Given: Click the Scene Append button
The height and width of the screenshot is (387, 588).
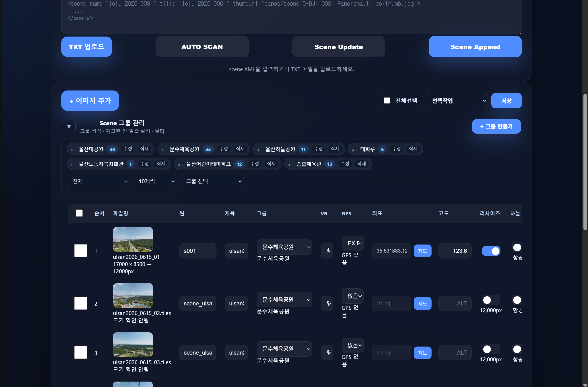Looking at the screenshot, I should pyautogui.click(x=475, y=47).
